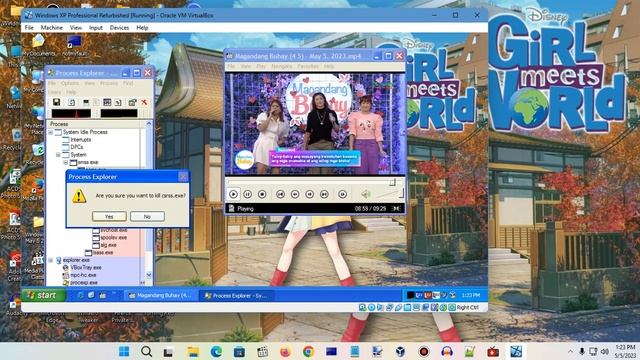Open Favorites menu in media player
Image resolution: width=640 pixels, height=360 pixels.
[x=308, y=66]
